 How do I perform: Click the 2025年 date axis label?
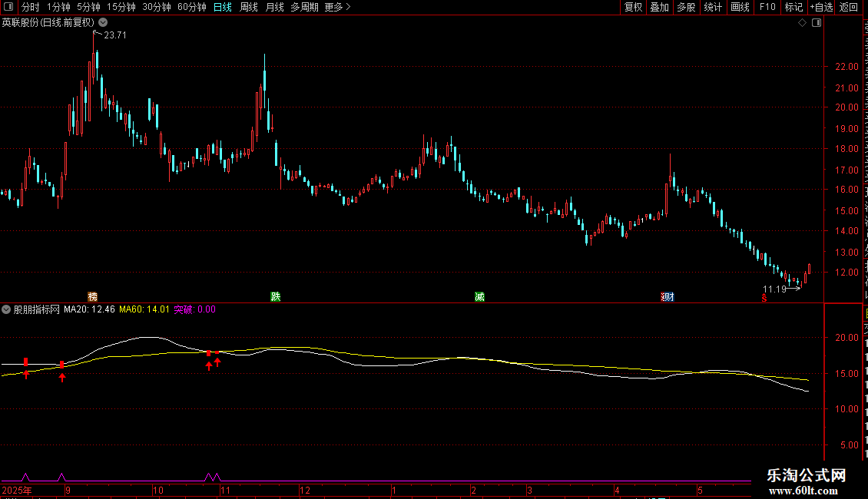pyautogui.click(x=17, y=490)
